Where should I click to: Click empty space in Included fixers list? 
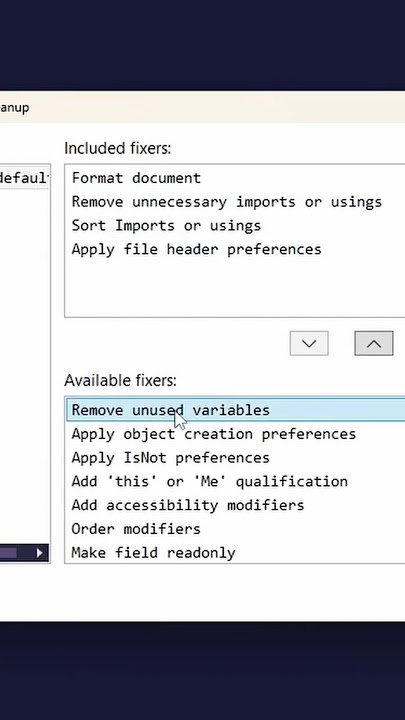point(234,287)
